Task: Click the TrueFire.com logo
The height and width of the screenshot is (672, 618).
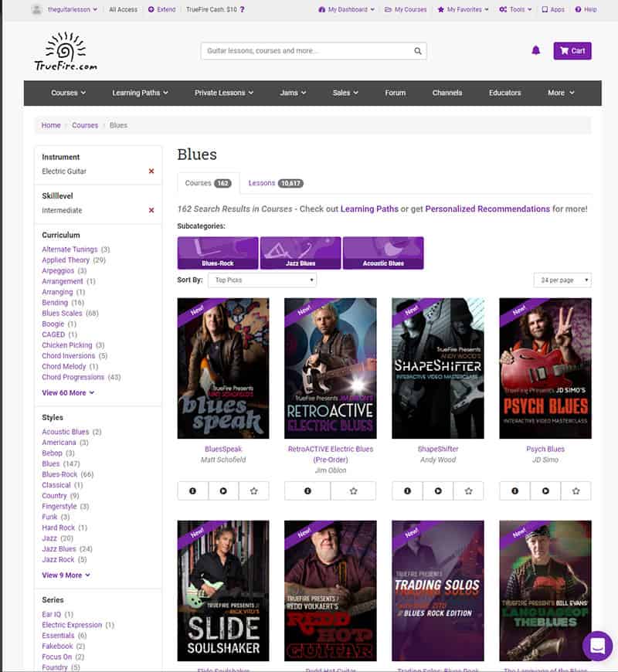Action: [66, 51]
